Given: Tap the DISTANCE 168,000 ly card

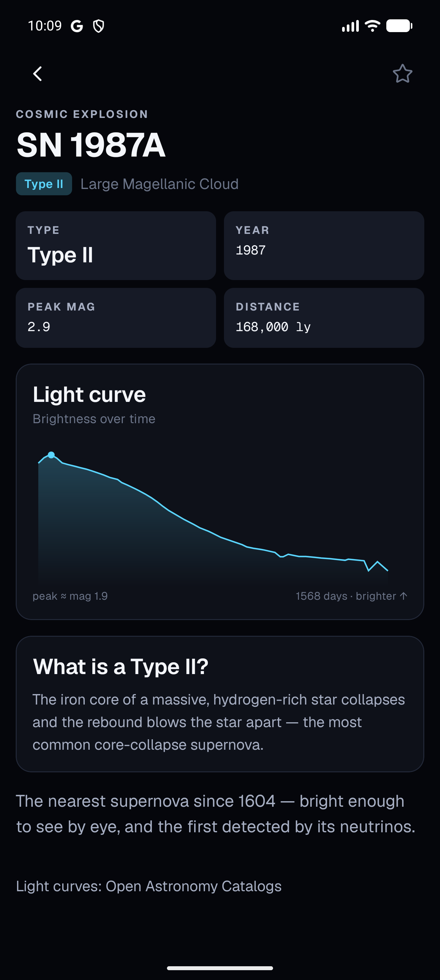Looking at the screenshot, I should (x=324, y=318).
